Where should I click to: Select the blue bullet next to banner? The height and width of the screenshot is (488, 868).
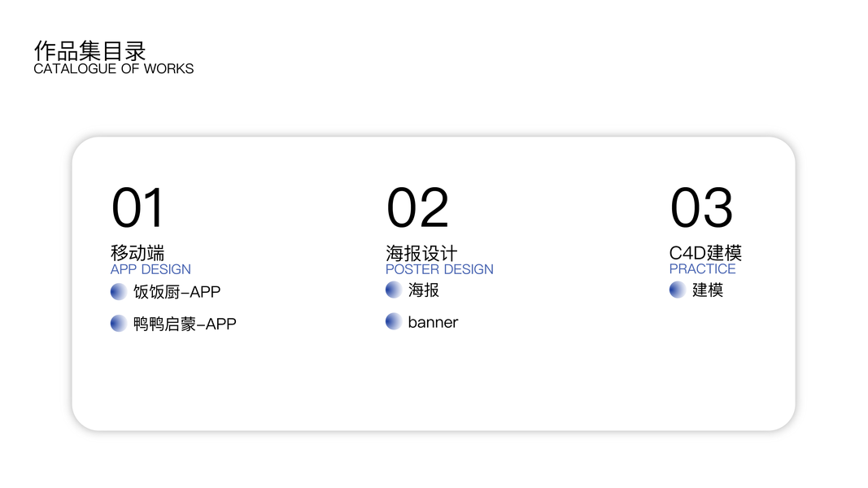pos(394,322)
